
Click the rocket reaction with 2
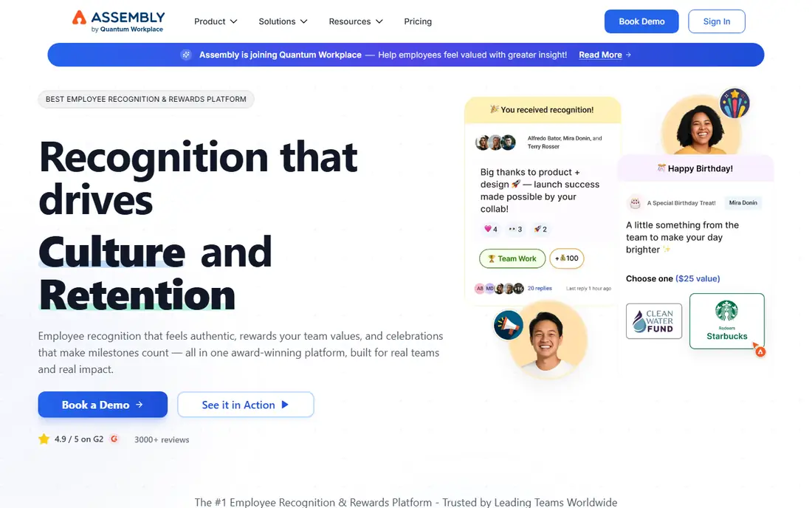[x=540, y=229]
